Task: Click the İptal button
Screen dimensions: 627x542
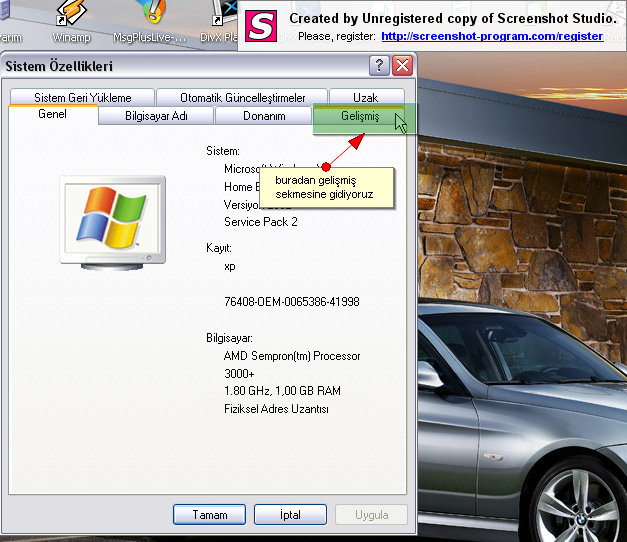Action: point(290,515)
